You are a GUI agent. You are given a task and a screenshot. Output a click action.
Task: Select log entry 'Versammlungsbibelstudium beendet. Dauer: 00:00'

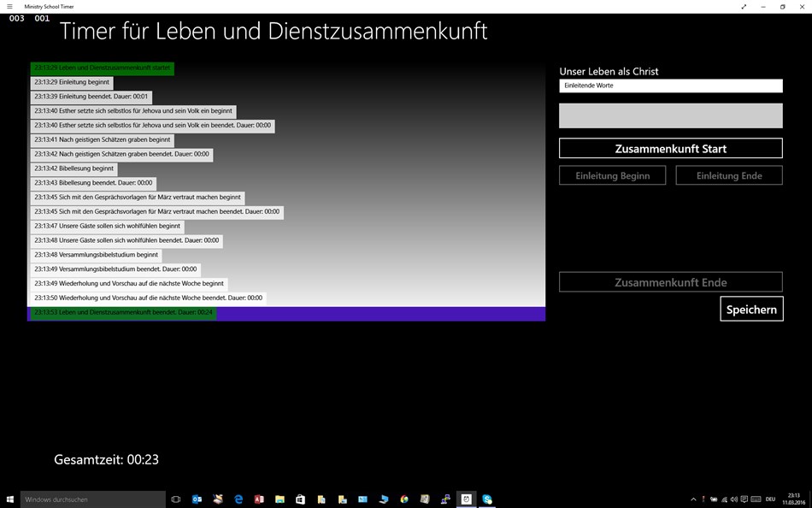click(x=115, y=269)
